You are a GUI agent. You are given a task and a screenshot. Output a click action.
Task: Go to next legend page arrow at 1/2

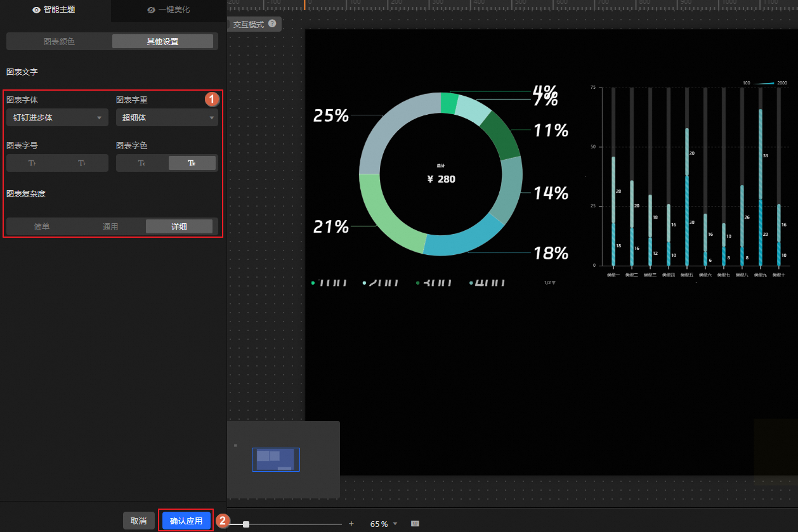click(554, 282)
